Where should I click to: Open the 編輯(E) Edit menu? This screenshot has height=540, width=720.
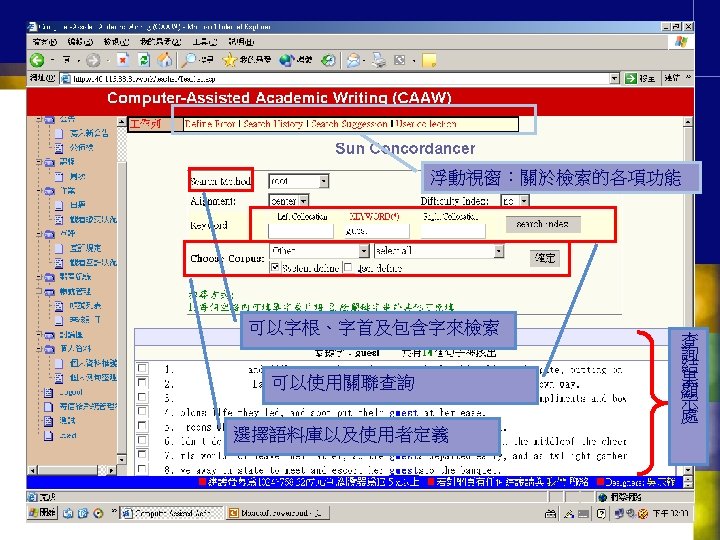point(80,42)
